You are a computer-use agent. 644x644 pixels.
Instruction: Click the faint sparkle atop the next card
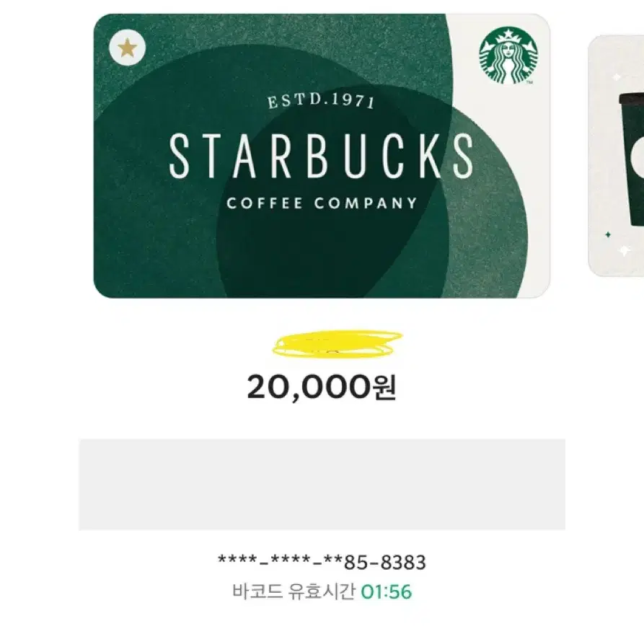pyautogui.click(x=617, y=76)
